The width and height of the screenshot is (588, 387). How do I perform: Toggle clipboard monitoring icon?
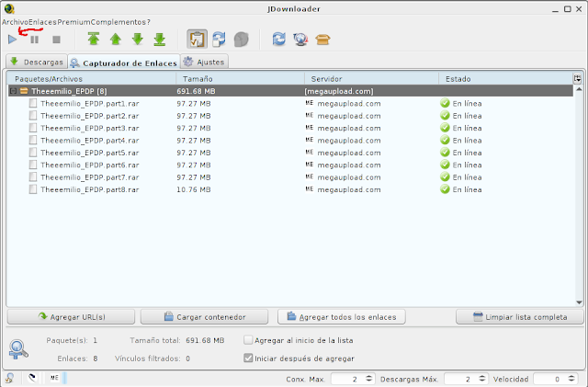197,39
